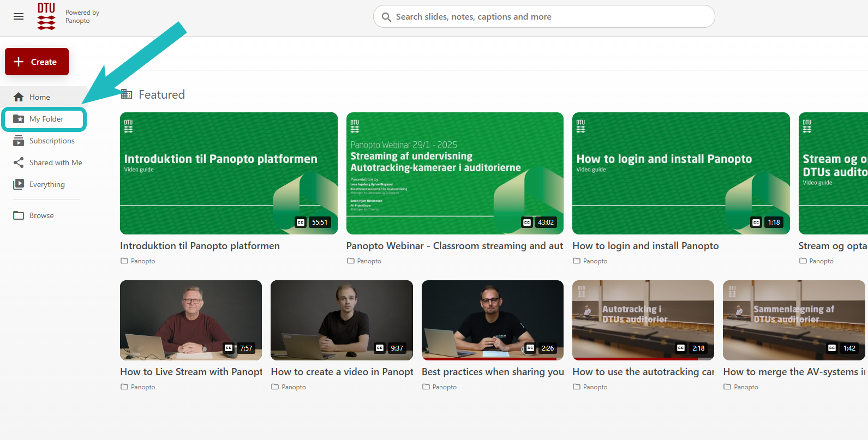Click the Everything play icon
Viewport: 868px width, 440px height.
point(19,184)
